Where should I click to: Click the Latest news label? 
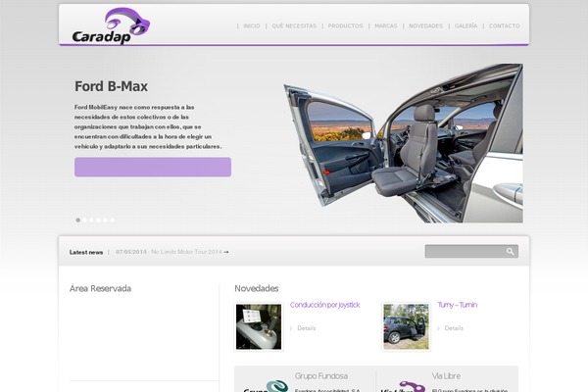[x=86, y=252]
